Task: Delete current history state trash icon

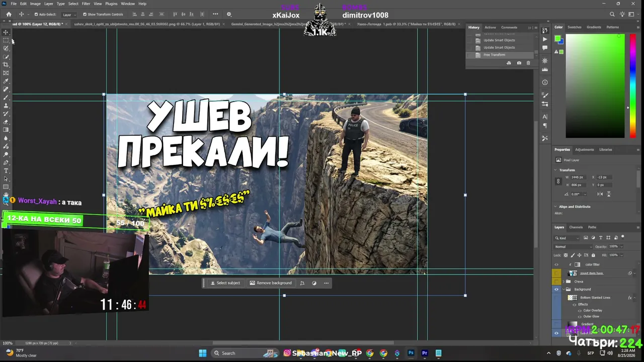Action: [x=528, y=63]
